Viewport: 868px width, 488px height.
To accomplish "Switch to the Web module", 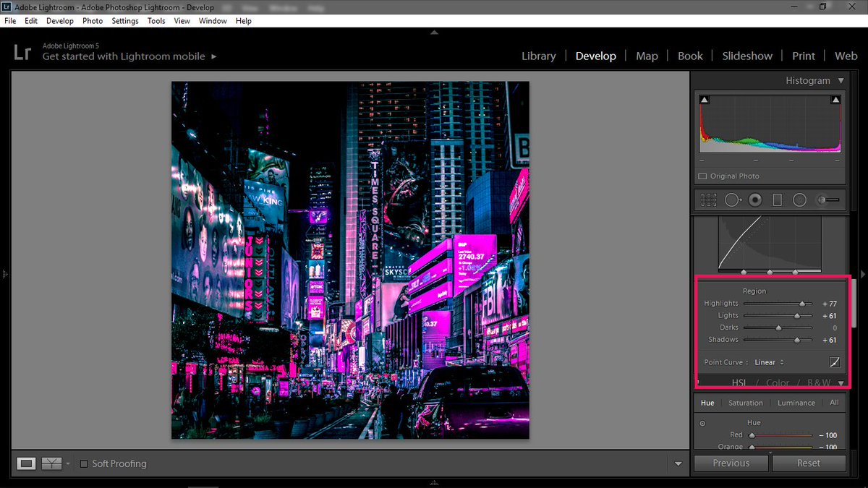I will (846, 56).
